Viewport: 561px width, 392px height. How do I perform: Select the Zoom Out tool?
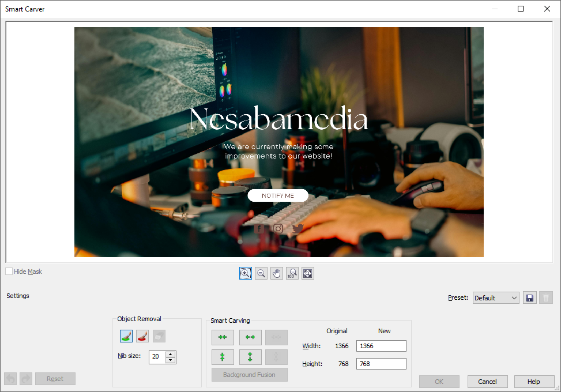pos(261,273)
